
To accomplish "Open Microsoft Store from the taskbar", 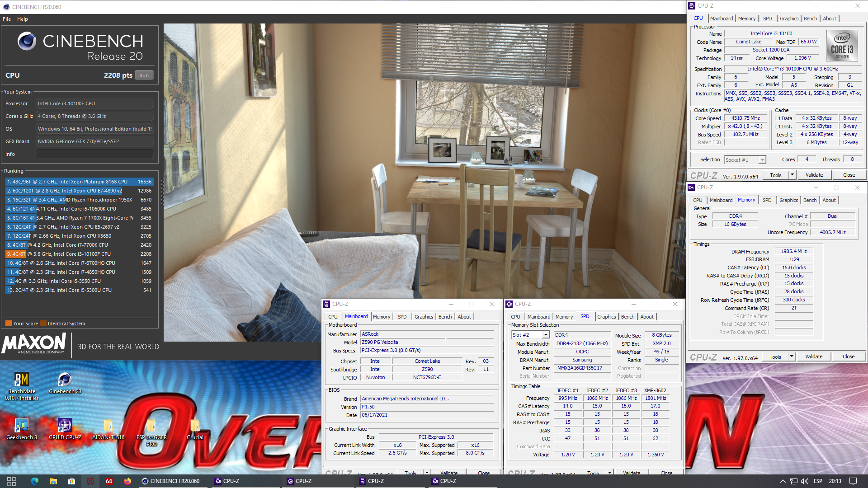I will pyautogui.click(x=71, y=481).
